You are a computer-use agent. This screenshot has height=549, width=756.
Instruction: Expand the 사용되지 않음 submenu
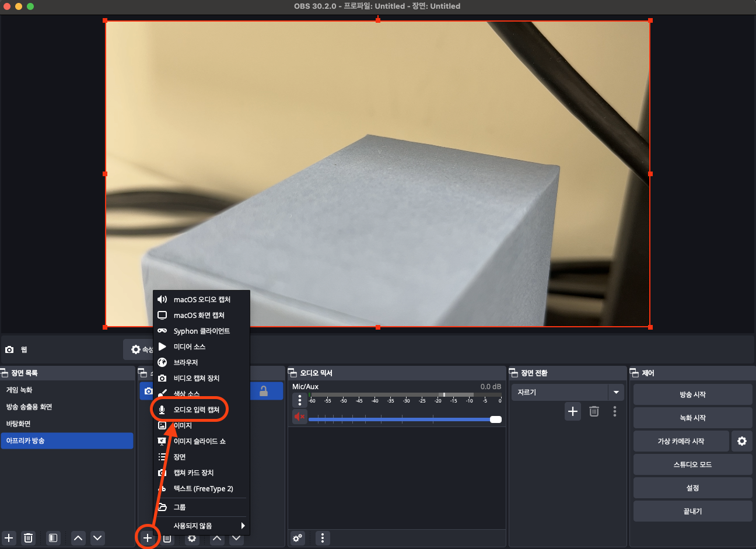(201, 526)
